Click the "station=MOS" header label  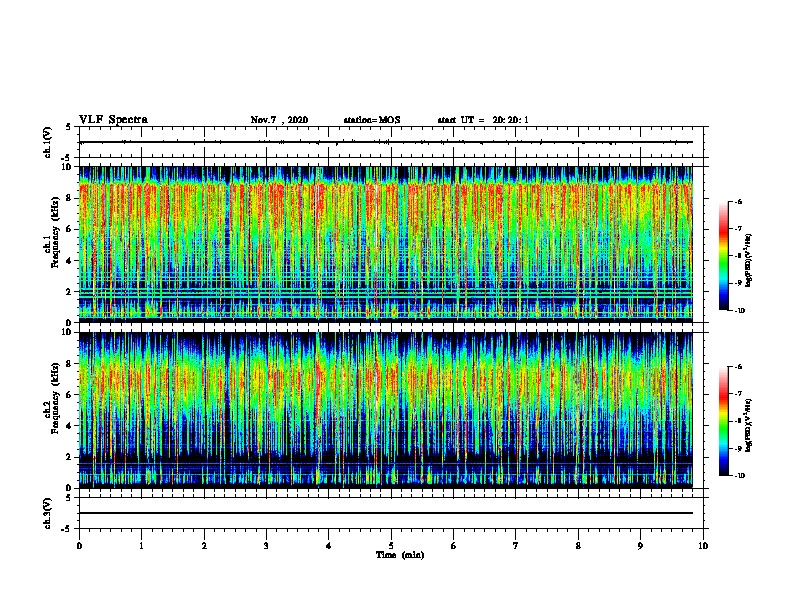pos(372,120)
